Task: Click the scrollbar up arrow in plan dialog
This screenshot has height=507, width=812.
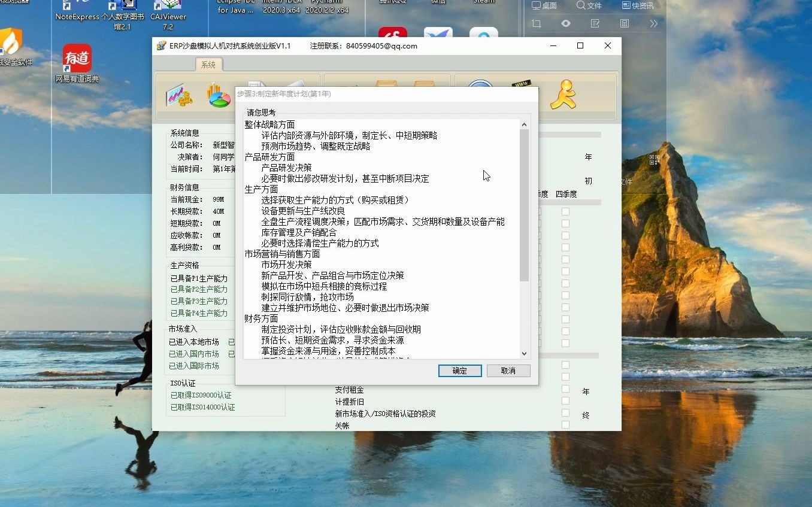Action: coord(524,125)
